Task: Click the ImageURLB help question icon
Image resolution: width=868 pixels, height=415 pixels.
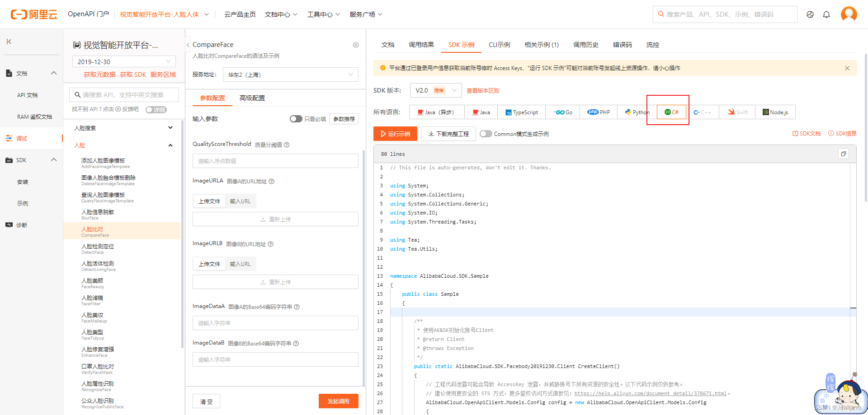Action: (271, 244)
